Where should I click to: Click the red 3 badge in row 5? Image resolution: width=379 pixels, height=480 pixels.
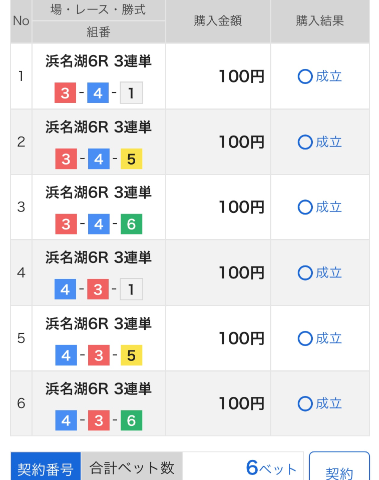click(99, 355)
